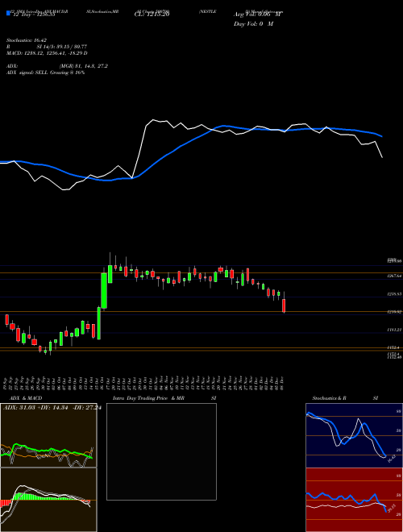Click the 'Intra Day Trading Price & MR' title
Viewport: 403px width, 532px height.
pos(148,398)
